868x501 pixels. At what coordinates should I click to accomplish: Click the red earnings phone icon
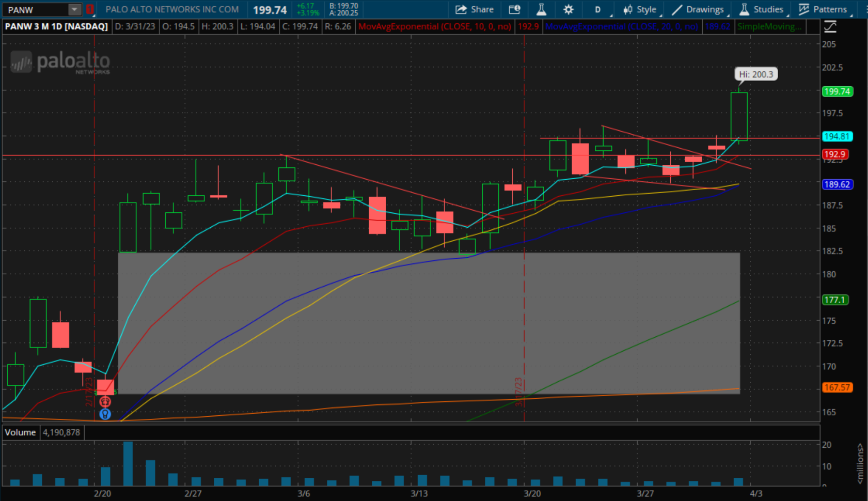[105, 402]
